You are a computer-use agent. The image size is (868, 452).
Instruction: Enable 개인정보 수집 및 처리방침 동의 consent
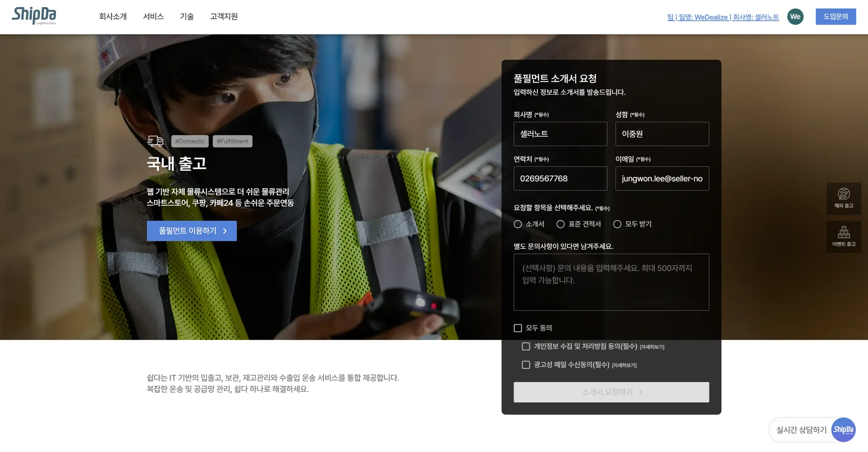coord(526,347)
